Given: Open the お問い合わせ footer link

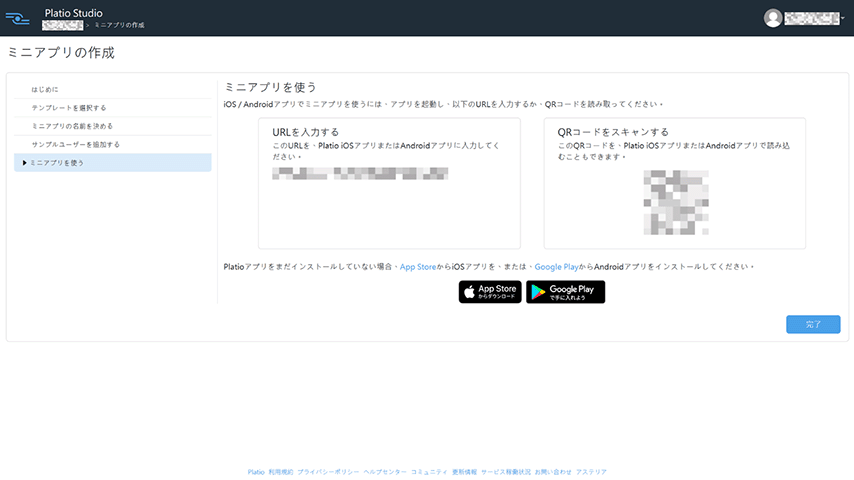Looking at the screenshot, I should tap(553, 472).
